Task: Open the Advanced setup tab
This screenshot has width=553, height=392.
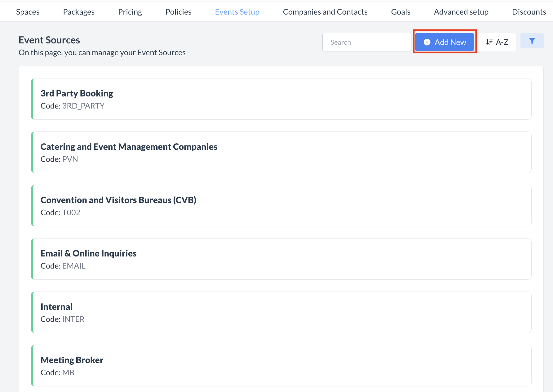Action: point(461,11)
